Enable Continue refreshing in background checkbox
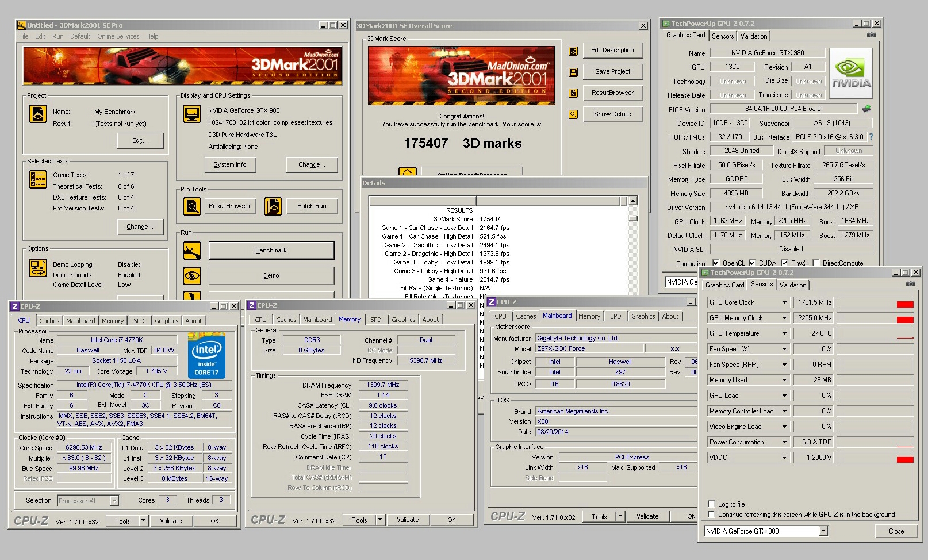This screenshot has height=560, width=928. tap(711, 515)
